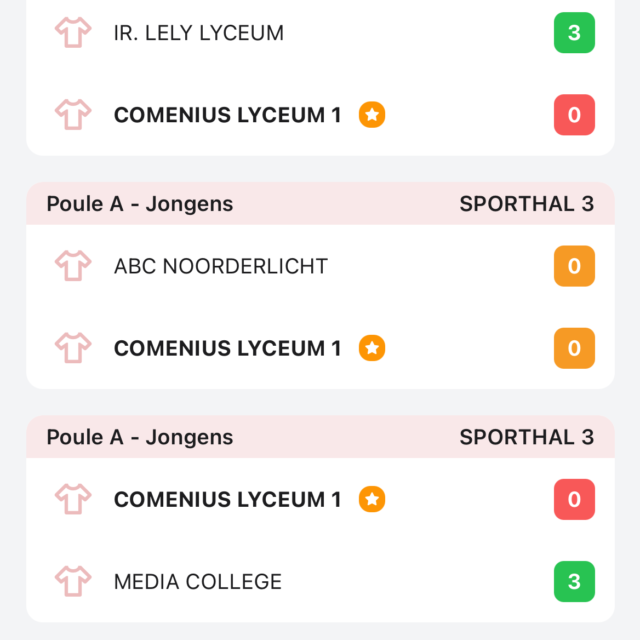Click SPORTHAL 3 label in the ABC NOORDERLICHT match
The width and height of the screenshot is (640, 640).
527,204
